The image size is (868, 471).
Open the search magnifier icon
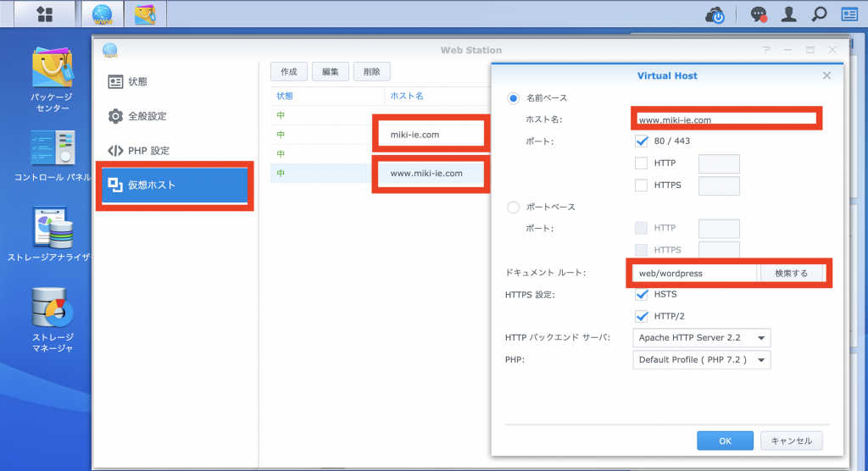(x=819, y=14)
